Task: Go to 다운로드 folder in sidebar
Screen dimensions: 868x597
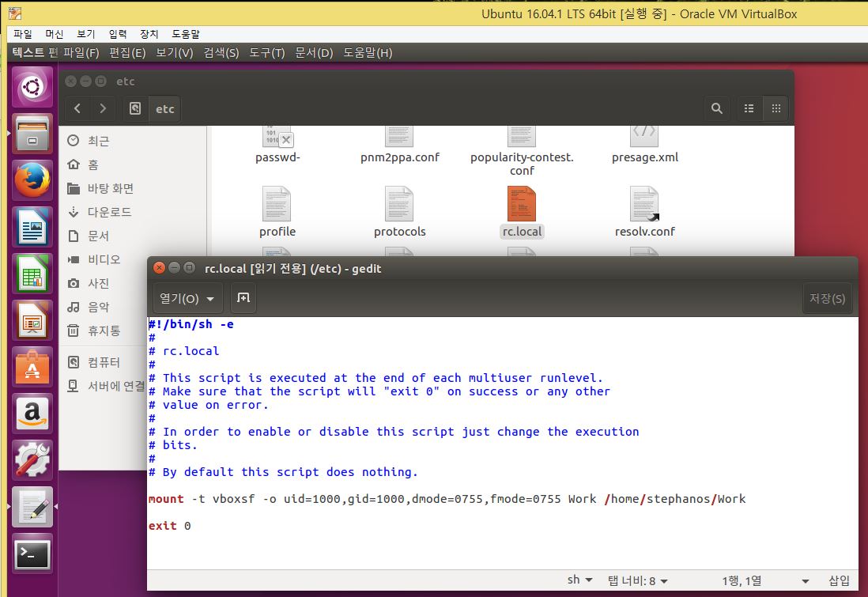Action: click(x=109, y=212)
